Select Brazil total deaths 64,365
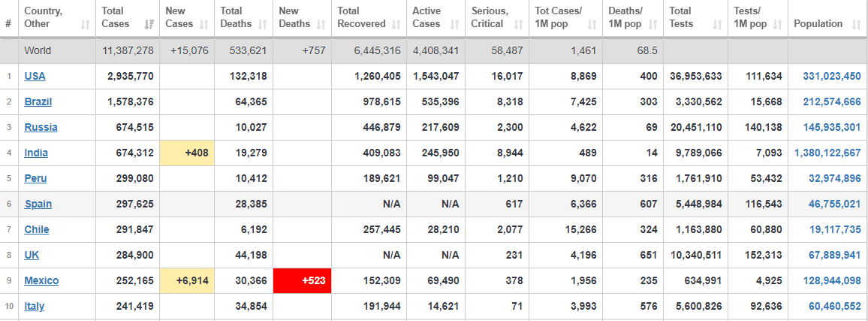This screenshot has height=321, width=868. (x=251, y=101)
